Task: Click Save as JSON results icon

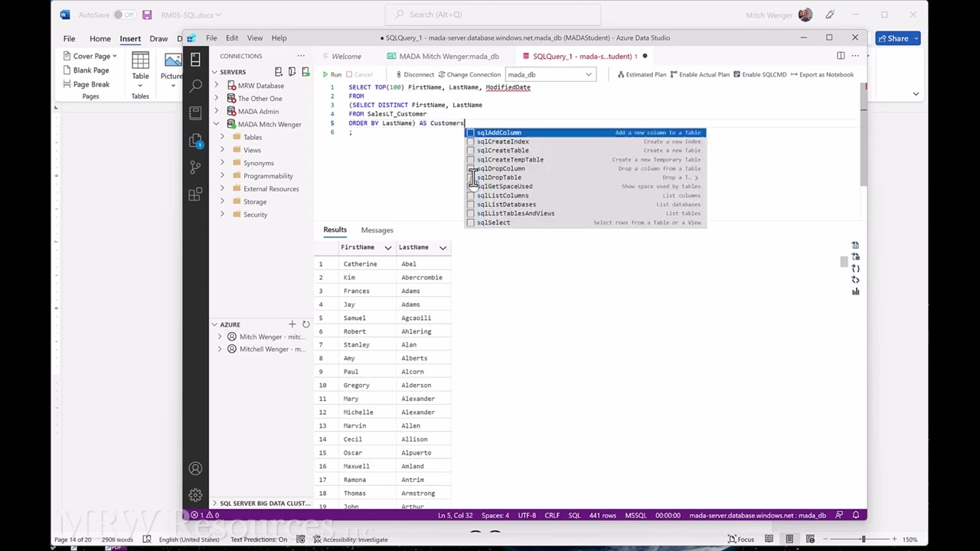Action: point(855,269)
